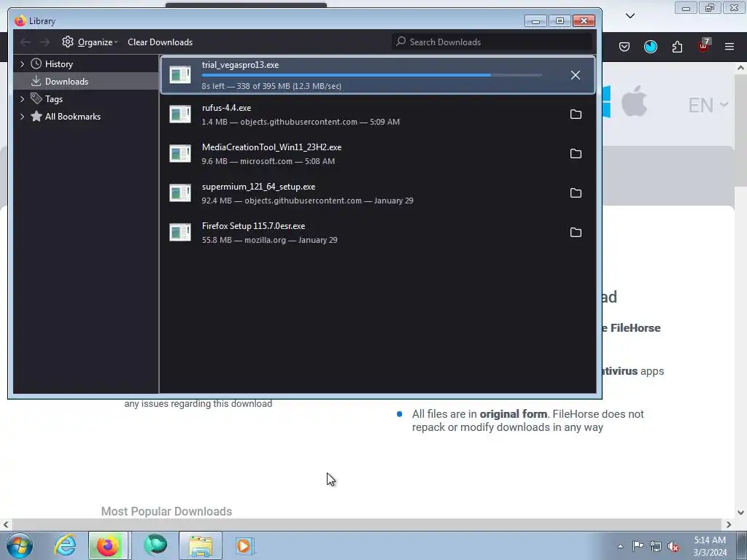Open the List all tabs chevron in Firefox
This screenshot has width=747, height=560.
coord(630,16)
